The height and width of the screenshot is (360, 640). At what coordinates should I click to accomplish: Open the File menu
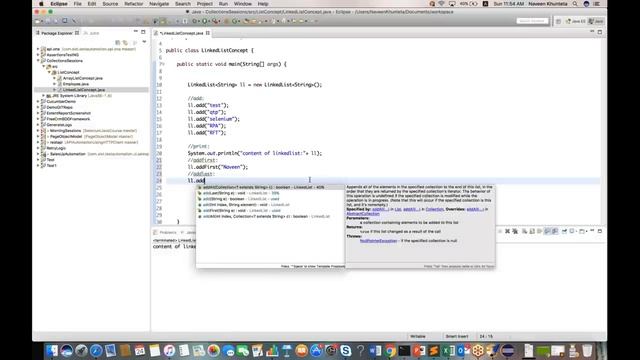78,4
